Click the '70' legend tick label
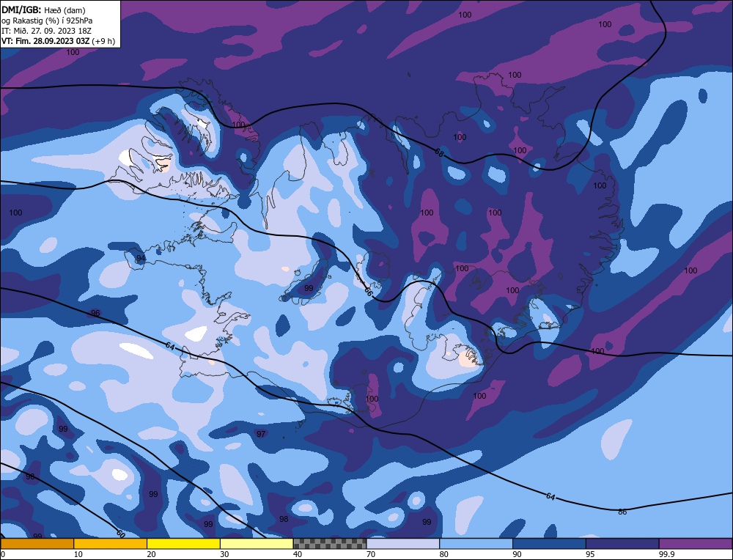 click(371, 554)
